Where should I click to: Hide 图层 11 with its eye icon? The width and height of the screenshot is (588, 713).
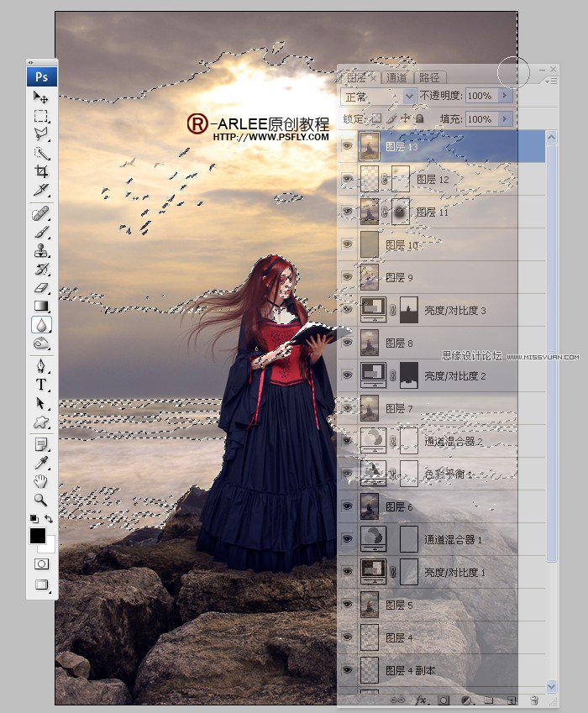click(348, 212)
